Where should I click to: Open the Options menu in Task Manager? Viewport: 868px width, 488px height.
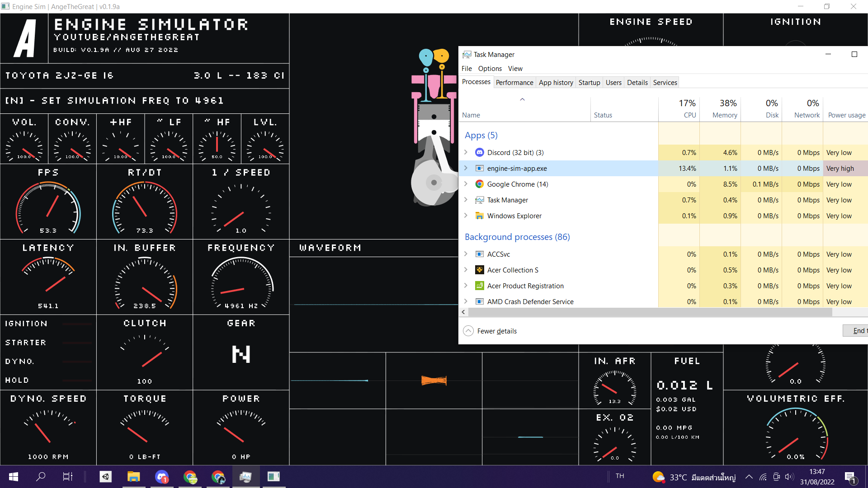point(490,69)
